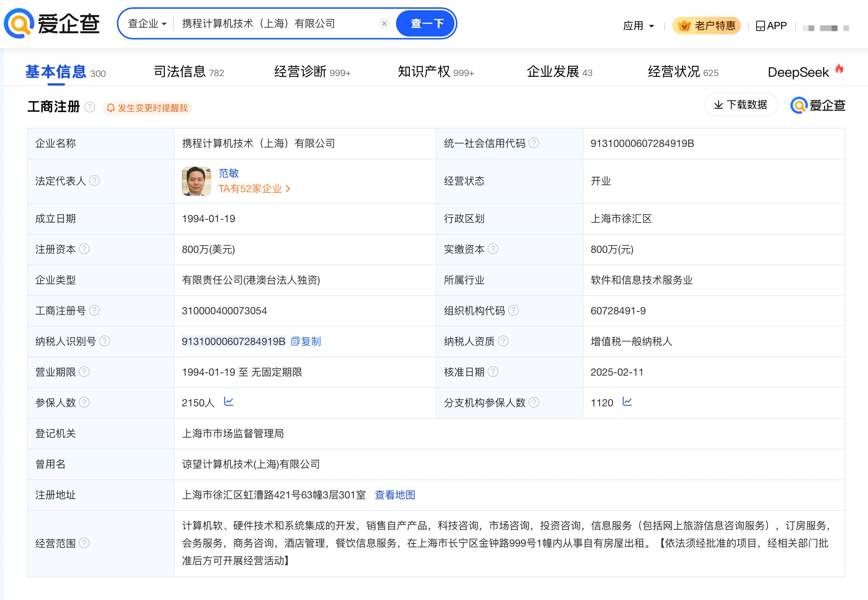
Task: Select 软件和信息技术服务业 industry value
Action: 642,280
